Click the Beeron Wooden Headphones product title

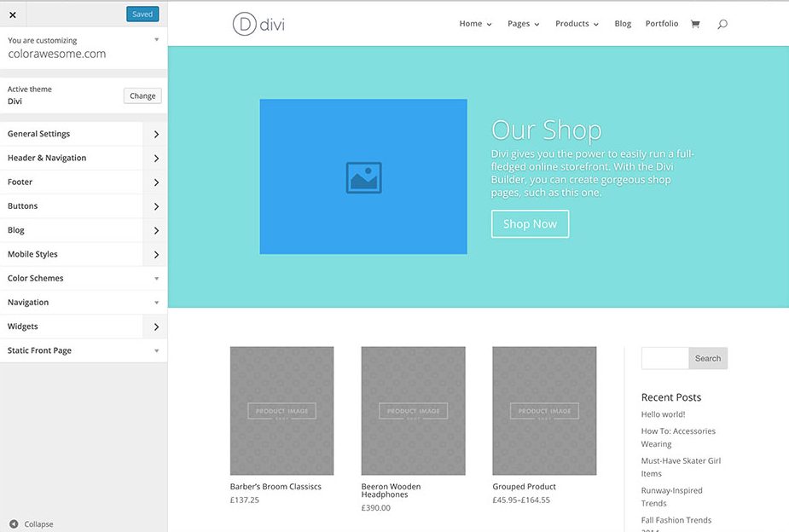(x=391, y=491)
